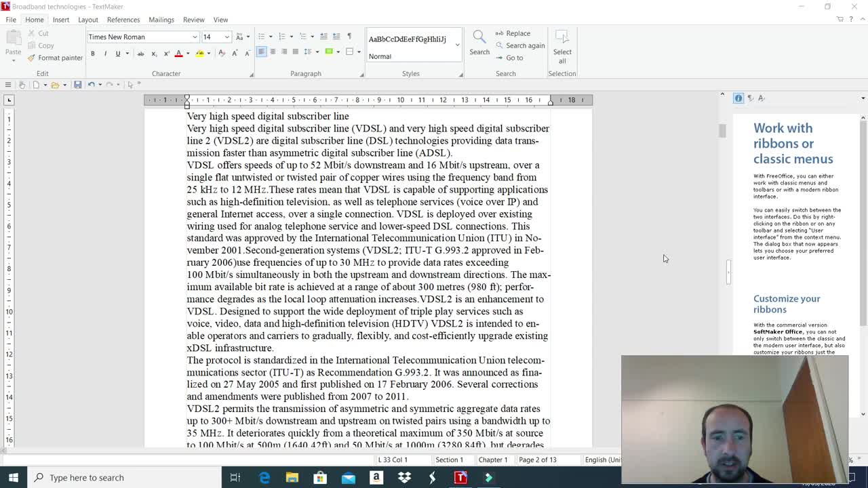Open the sidebar paragraph styles icon
This screenshot has height=488, width=868.
(x=750, y=98)
